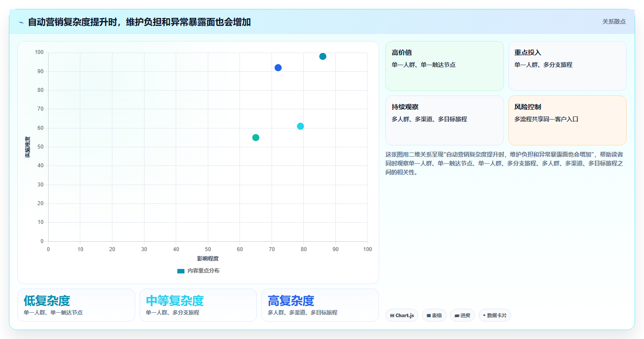Click 单一人群、单一触达节点 under 低复杂度
This screenshot has height=339, width=644.
[x=53, y=313]
